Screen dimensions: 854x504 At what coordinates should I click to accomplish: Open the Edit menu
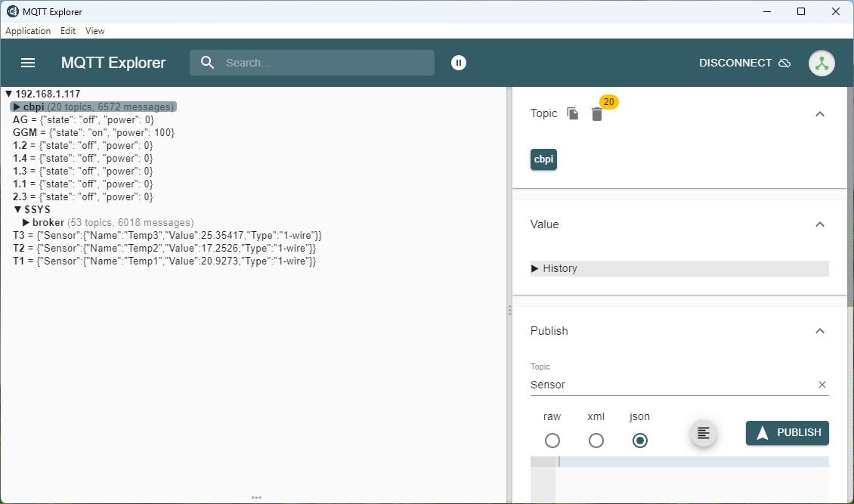[x=68, y=31]
